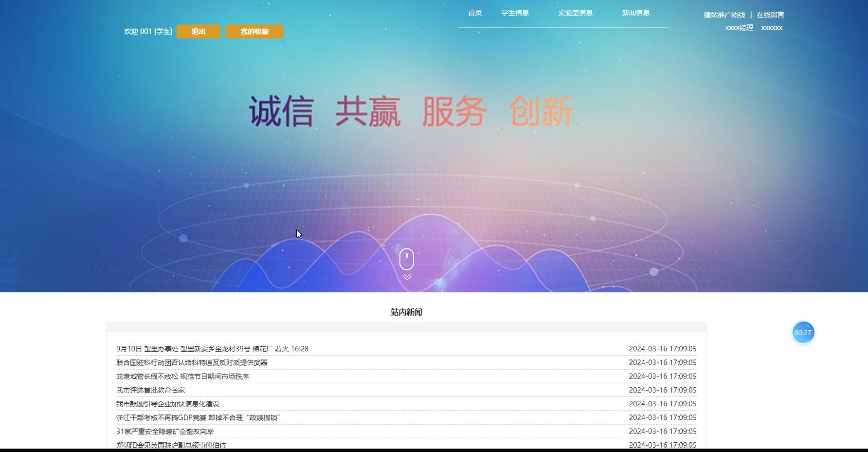Open the news item about 棉花厂 着火

(x=212, y=349)
